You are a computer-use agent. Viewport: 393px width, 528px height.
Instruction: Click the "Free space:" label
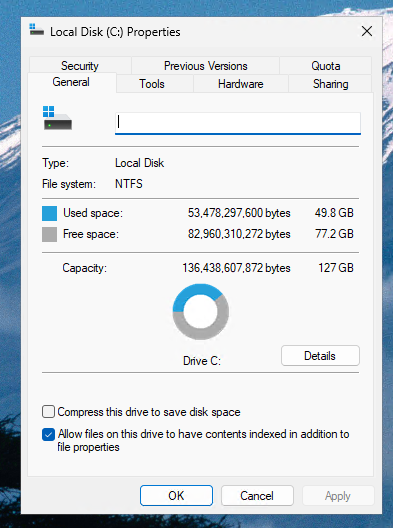[x=91, y=234]
